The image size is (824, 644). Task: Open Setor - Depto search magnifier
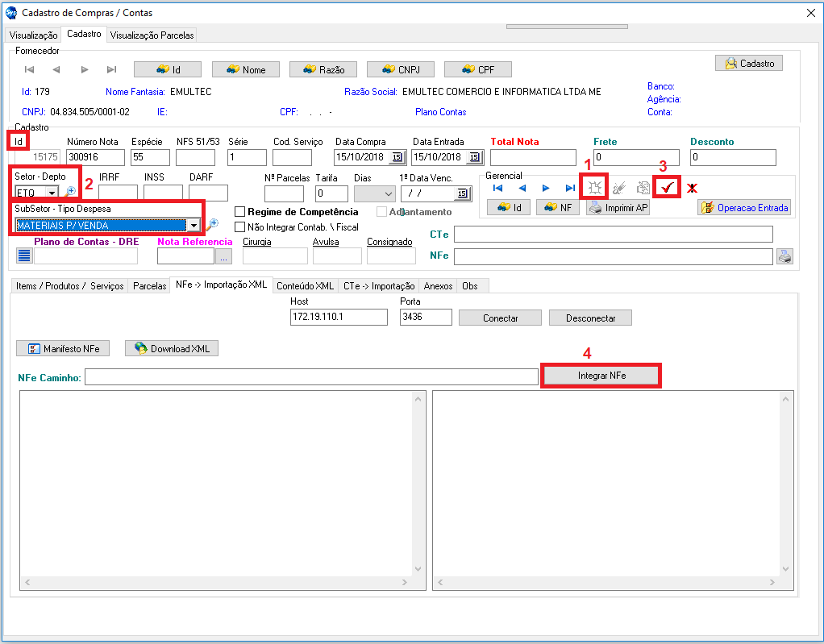coord(70,193)
